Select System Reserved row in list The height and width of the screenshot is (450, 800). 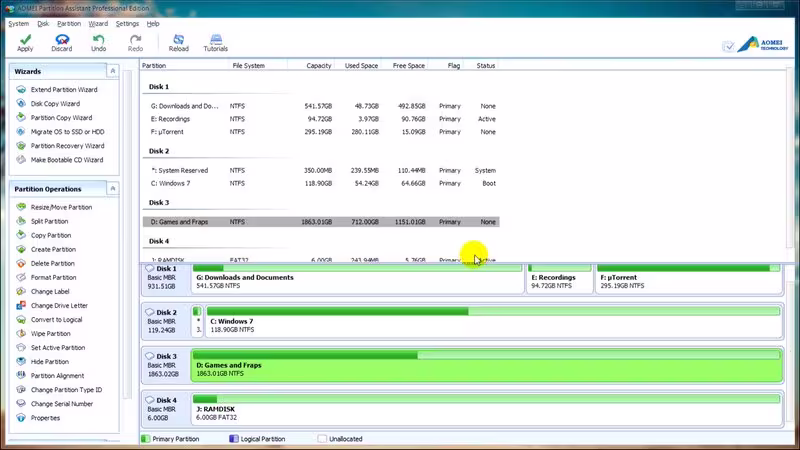coord(321,170)
